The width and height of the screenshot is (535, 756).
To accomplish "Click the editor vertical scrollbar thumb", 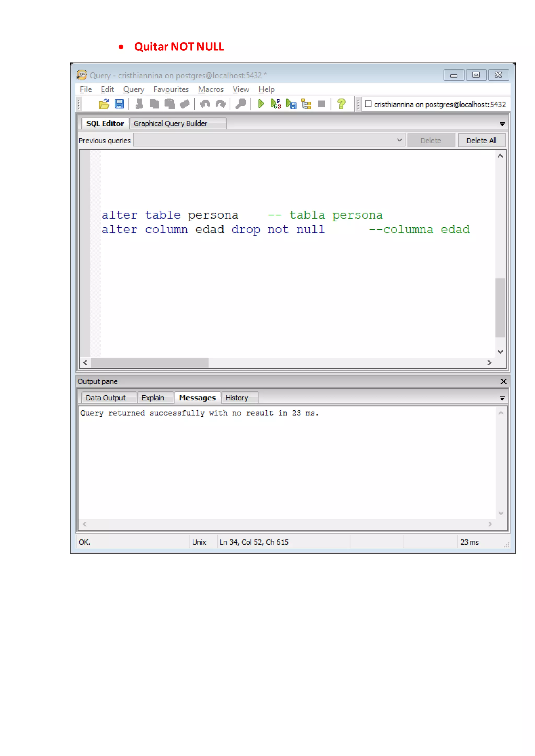I will (500, 308).
